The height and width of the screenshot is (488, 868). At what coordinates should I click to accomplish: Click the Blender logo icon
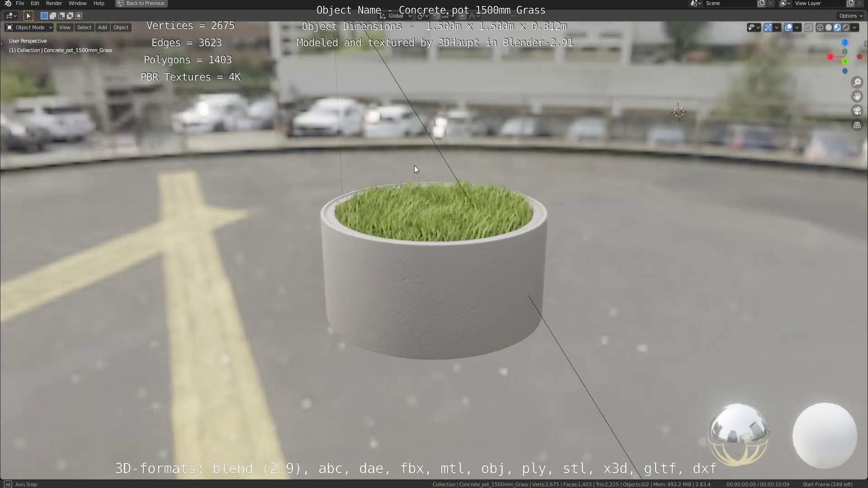pos(8,3)
